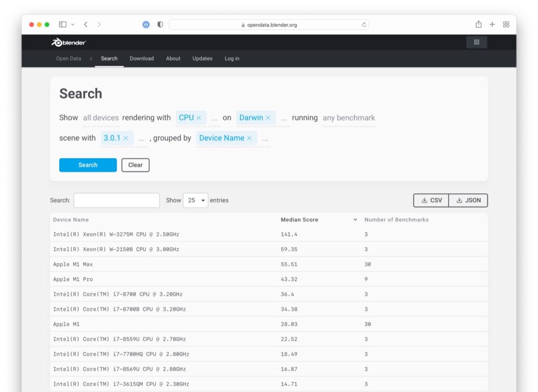Go to the Updates nav tab

[x=202, y=59]
